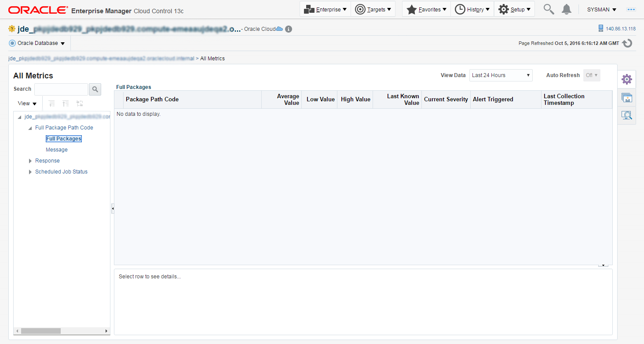This screenshot has height=344, width=644.
Task: Open the History menu
Action: click(x=472, y=9)
